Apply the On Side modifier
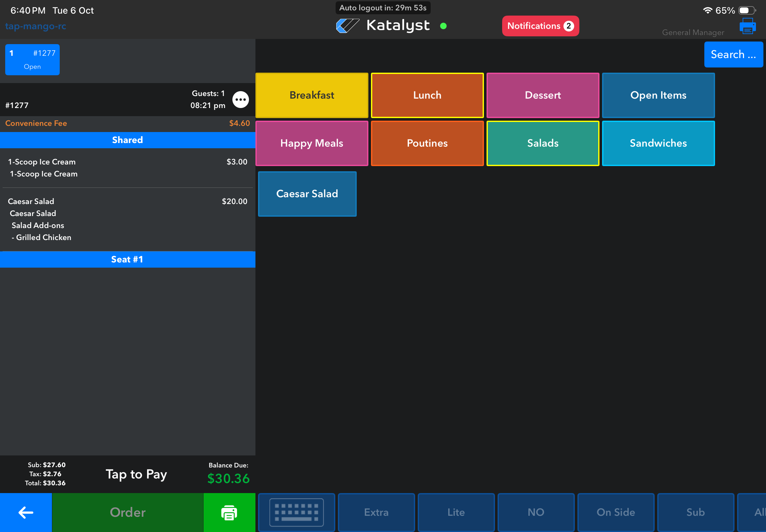The width and height of the screenshot is (766, 532). tap(616, 512)
